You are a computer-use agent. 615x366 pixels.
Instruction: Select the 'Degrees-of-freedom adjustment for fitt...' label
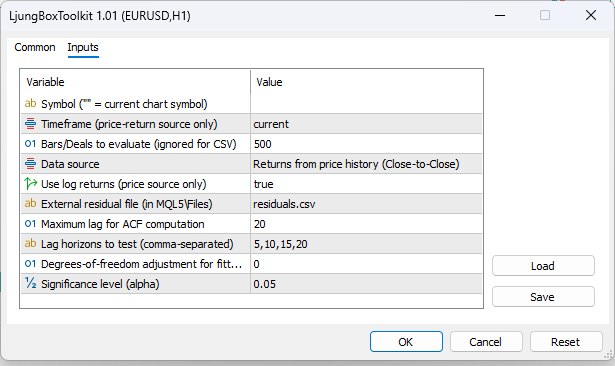[x=142, y=264]
